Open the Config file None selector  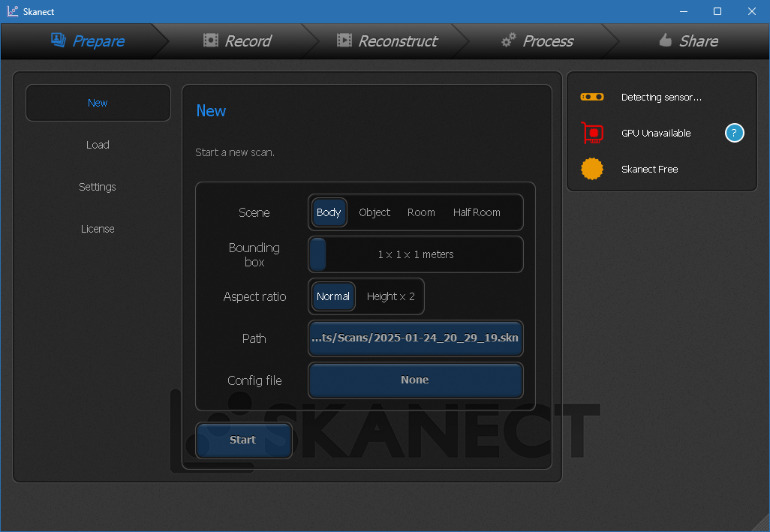tap(415, 380)
